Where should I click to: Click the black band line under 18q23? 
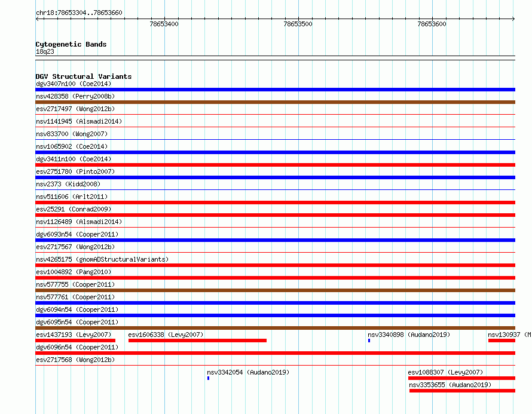coord(275,58)
